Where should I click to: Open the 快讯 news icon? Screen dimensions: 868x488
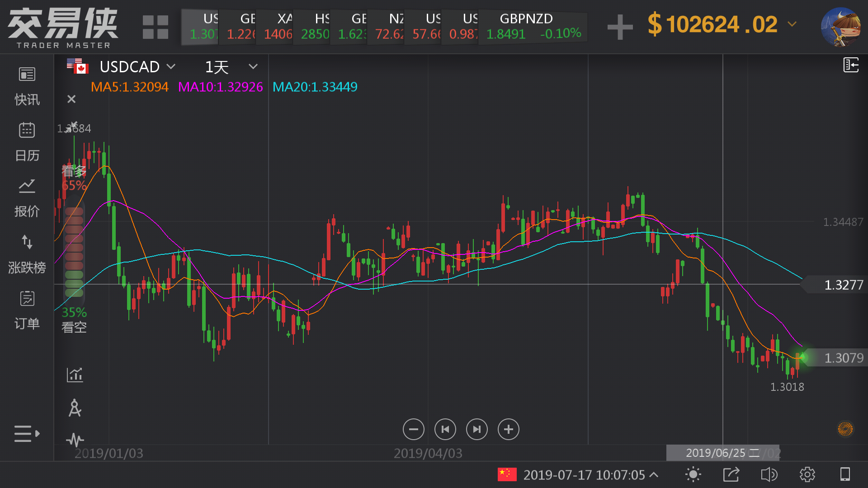(27, 75)
